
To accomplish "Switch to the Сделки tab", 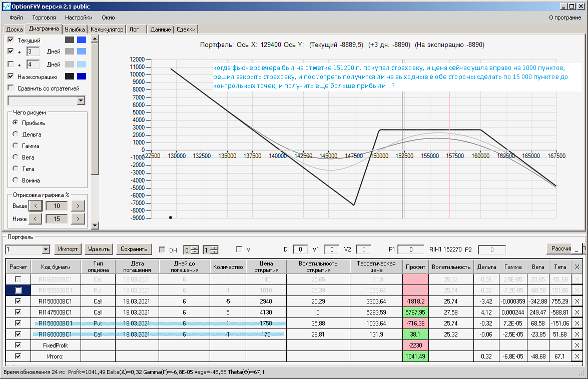I will point(186,29).
